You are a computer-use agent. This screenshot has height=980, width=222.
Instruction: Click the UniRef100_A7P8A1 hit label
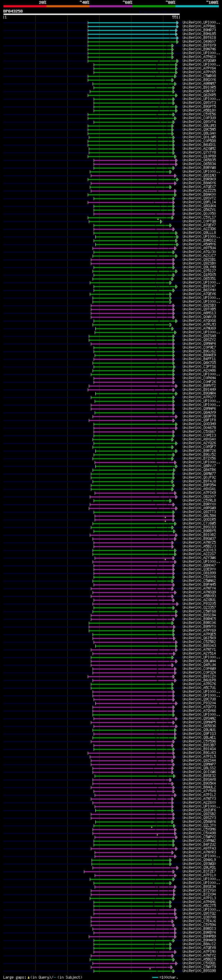199,26
